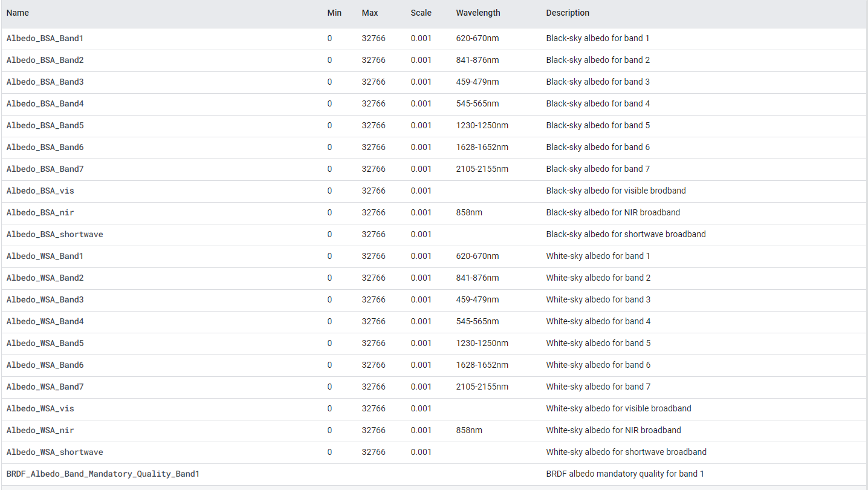868x490 pixels.
Task: Click the Description column header
Action: [x=568, y=13]
